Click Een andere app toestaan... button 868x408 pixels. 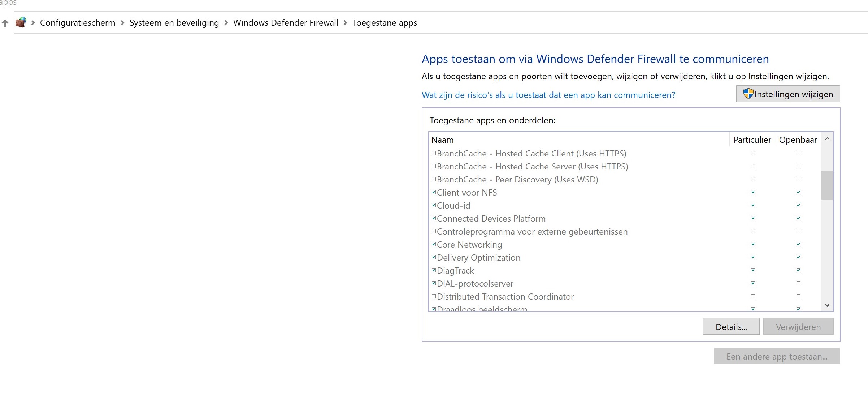click(x=777, y=356)
